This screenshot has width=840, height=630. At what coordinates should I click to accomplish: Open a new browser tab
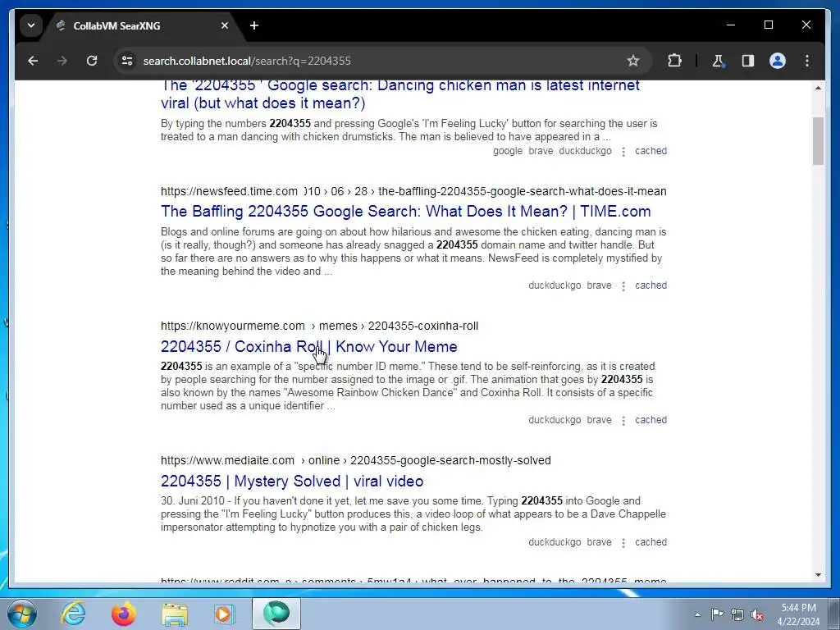(254, 25)
